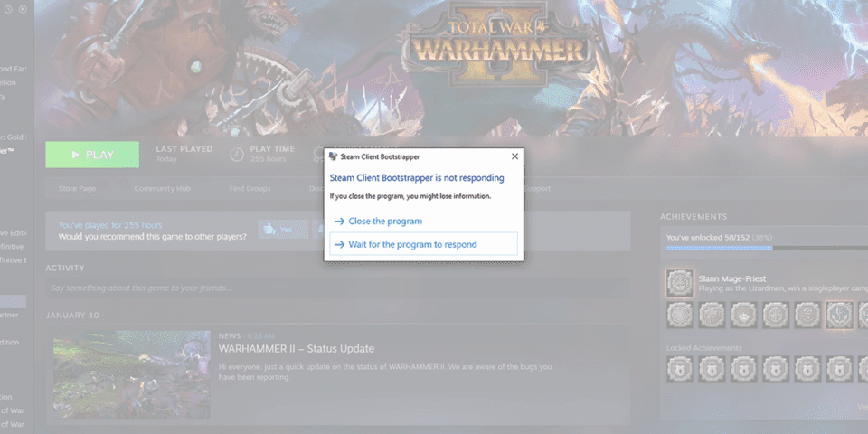Open the Community Hub tab
This screenshot has height=434, width=868.
click(162, 189)
